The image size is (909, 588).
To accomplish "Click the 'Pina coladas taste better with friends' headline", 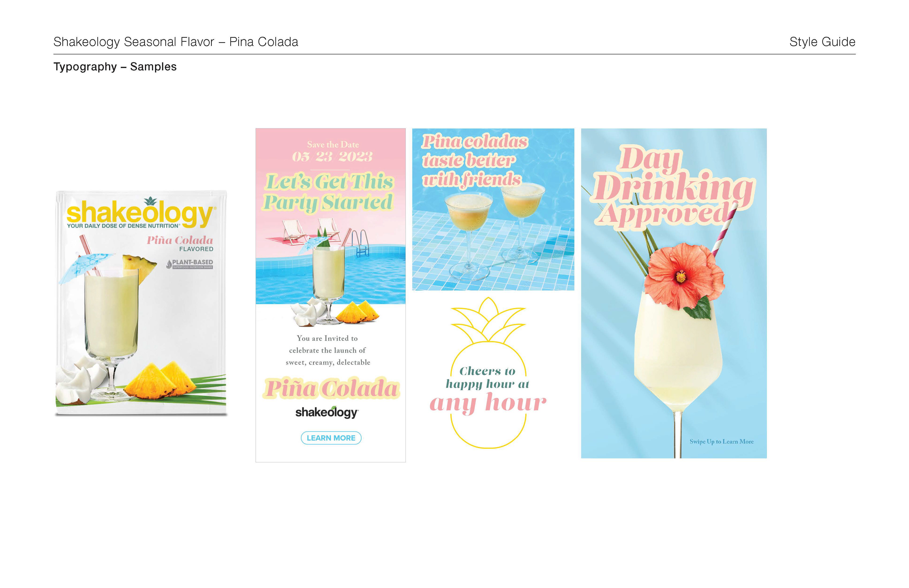I will [x=475, y=161].
